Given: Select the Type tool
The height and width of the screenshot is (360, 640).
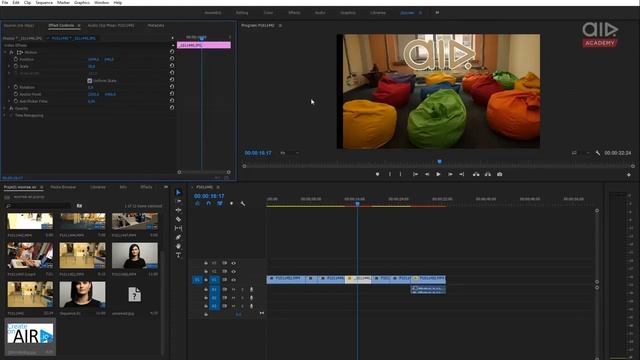Looking at the screenshot, I should pyautogui.click(x=178, y=255).
